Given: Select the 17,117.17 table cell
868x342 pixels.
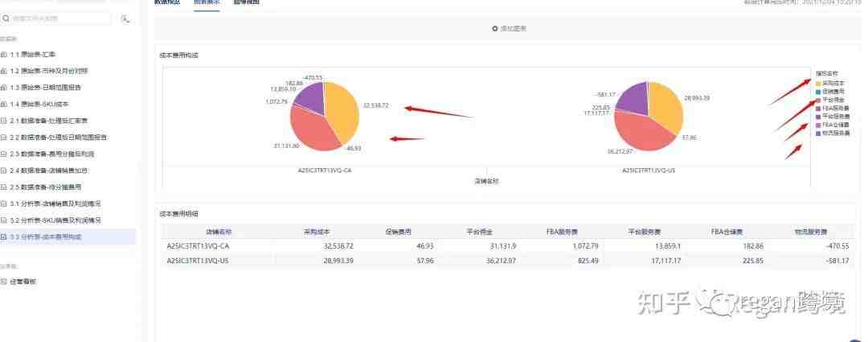Looking at the screenshot, I should tap(665, 261).
